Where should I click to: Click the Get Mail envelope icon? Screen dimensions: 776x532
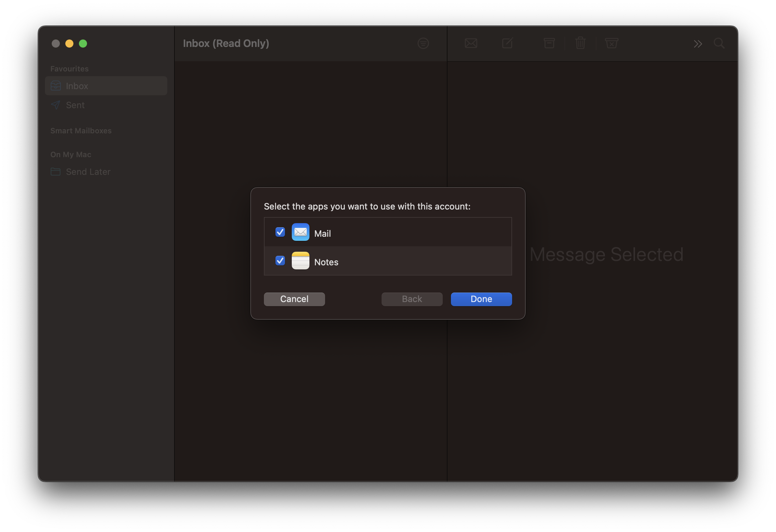point(471,43)
